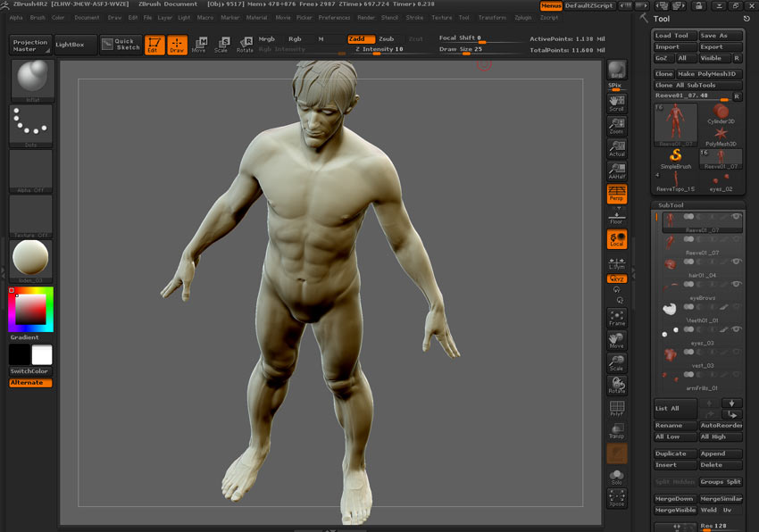Open the Stroke menu

pos(414,18)
